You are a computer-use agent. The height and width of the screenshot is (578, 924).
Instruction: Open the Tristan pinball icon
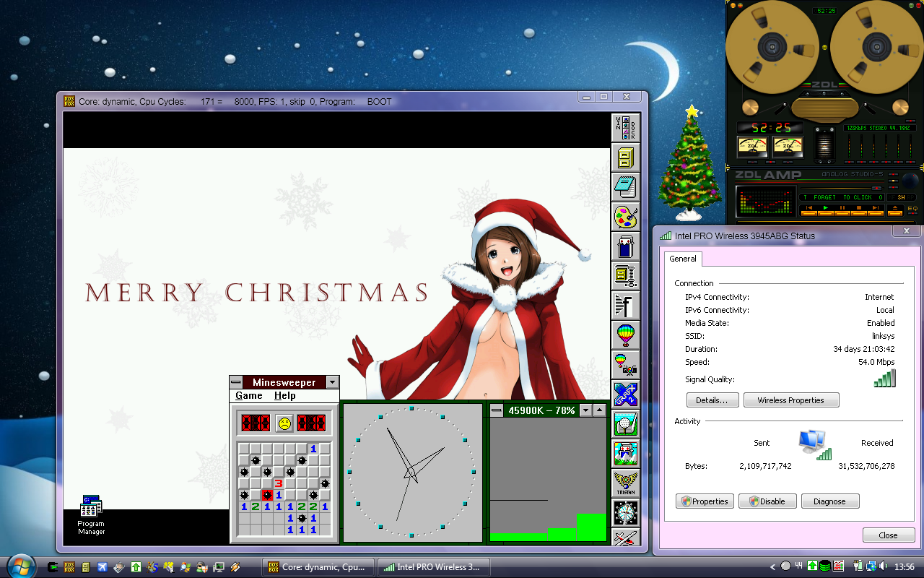[626, 483]
